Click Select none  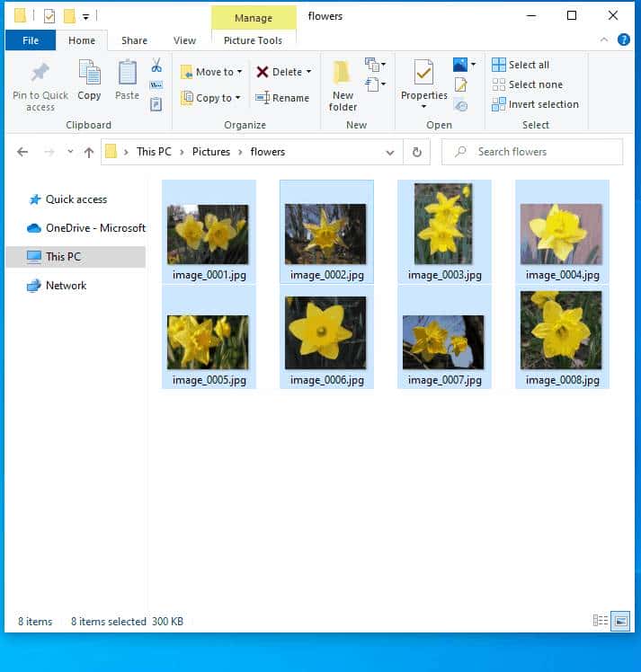527,84
